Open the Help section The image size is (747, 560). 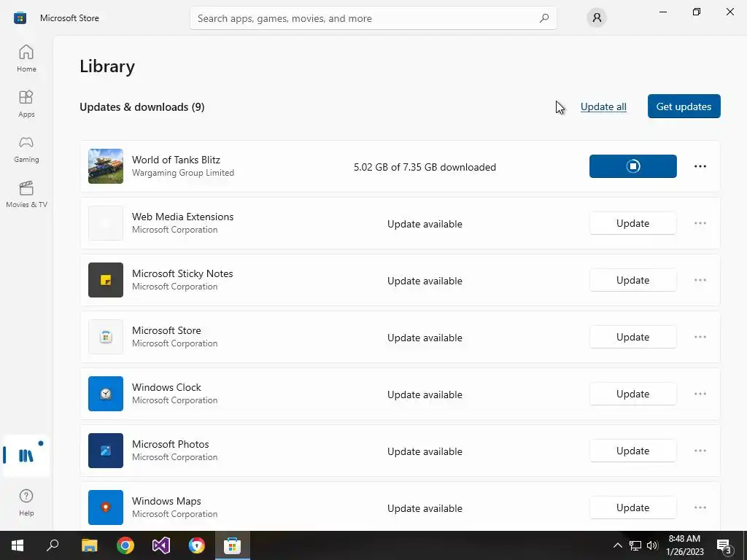pyautogui.click(x=26, y=502)
